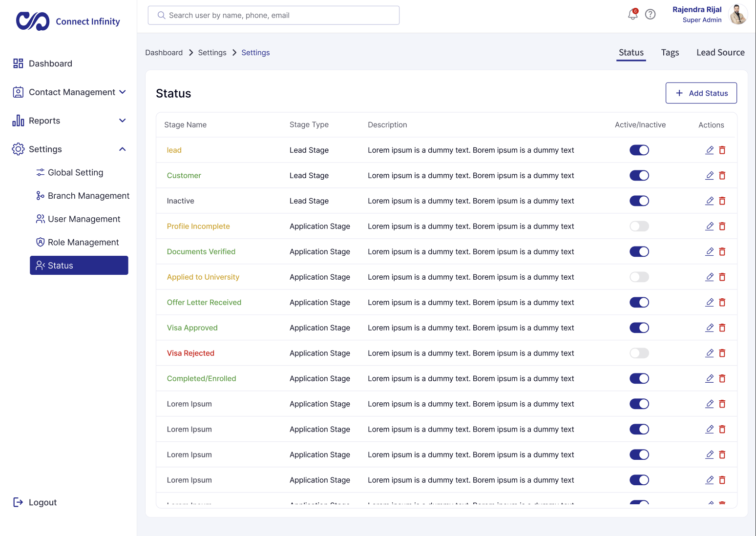The image size is (756, 536).
Task: Delete the Inactive status
Action: click(x=722, y=201)
